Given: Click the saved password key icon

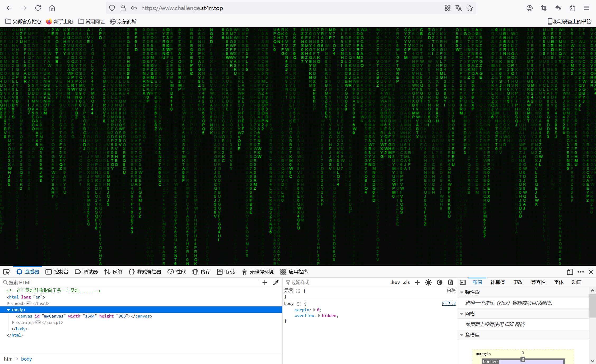Looking at the screenshot, I should click(x=134, y=8).
